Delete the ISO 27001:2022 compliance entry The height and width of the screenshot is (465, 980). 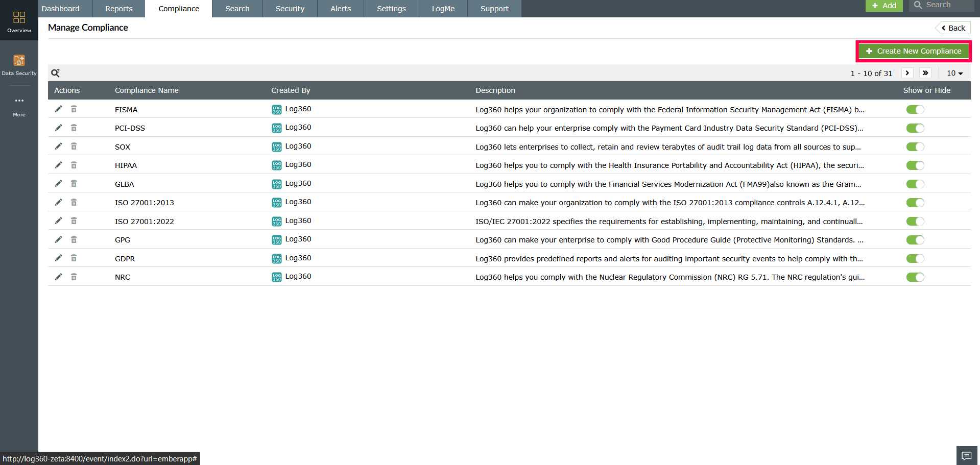pyautogui.click(x=74, y=221)
